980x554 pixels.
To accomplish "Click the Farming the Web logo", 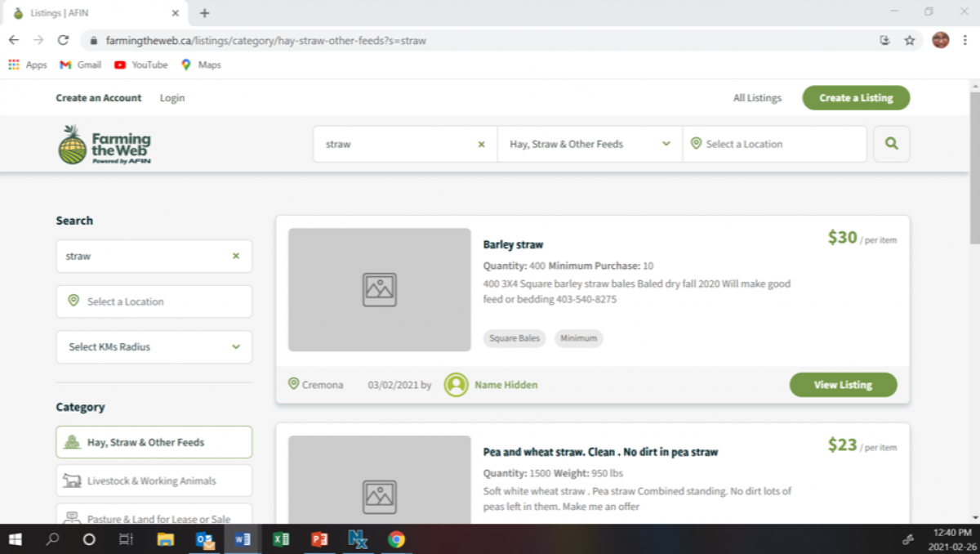I will (x=104, y=145).
